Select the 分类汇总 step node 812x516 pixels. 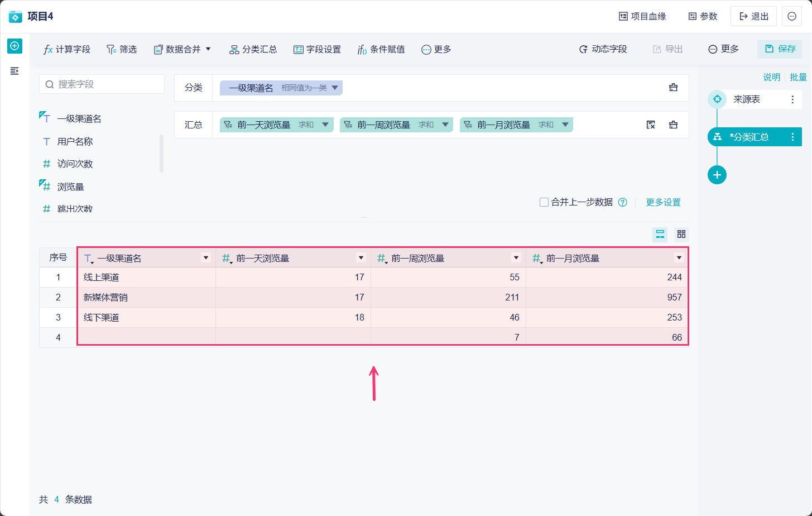755,137
